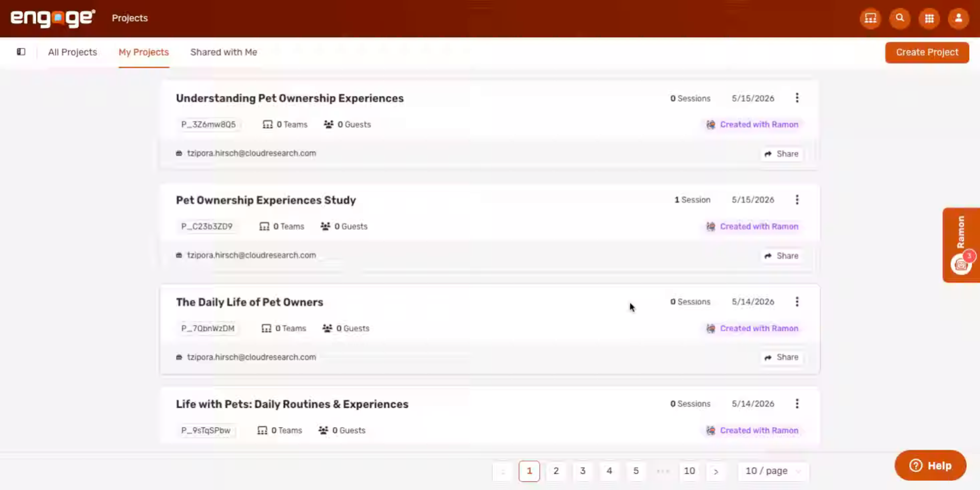
Task: Click the next page arrow
Action: (x=716, y=471)
